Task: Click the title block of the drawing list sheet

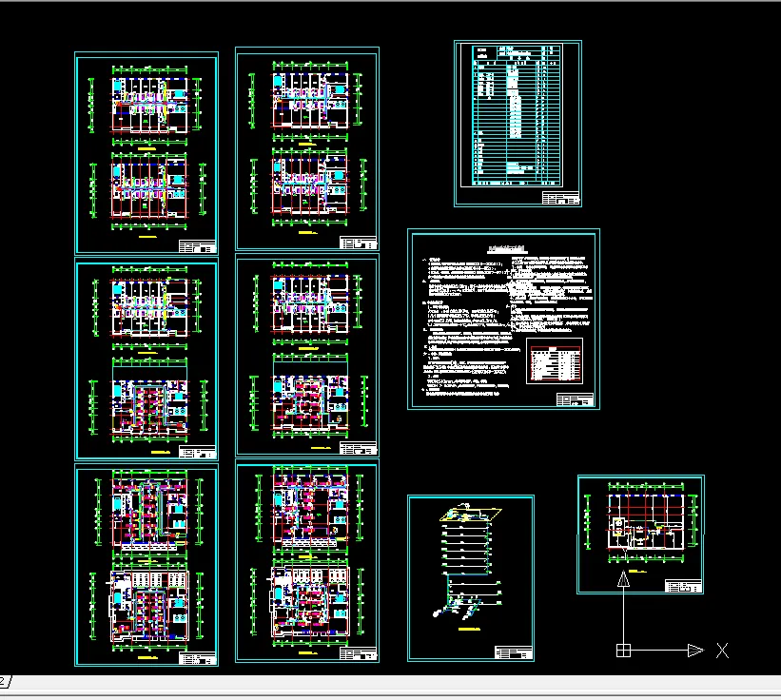Action: 561,198
